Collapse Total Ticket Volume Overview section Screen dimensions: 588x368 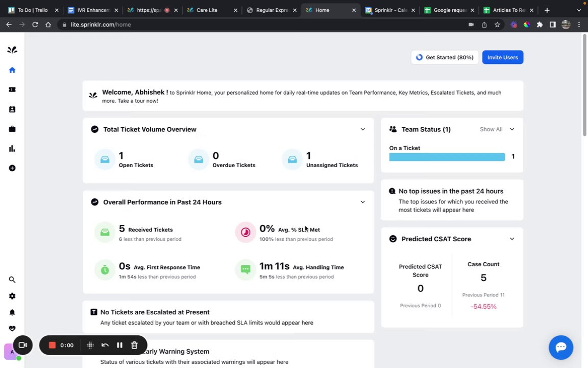pos(362,129)
